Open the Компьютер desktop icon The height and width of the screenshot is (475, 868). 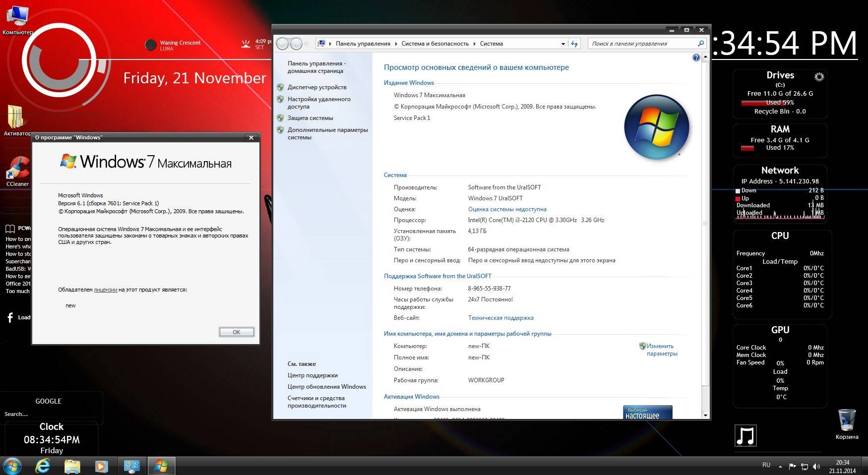pos(17,20)
